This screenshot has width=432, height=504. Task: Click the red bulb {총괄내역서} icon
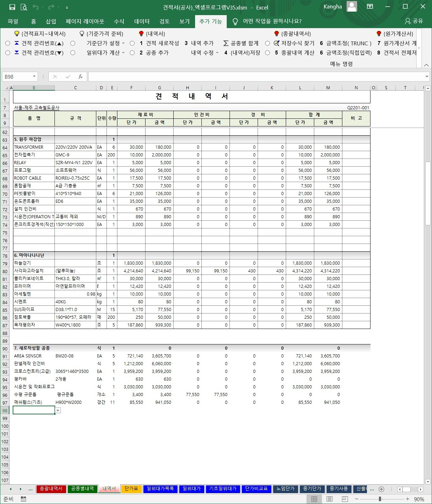[277, 34]
